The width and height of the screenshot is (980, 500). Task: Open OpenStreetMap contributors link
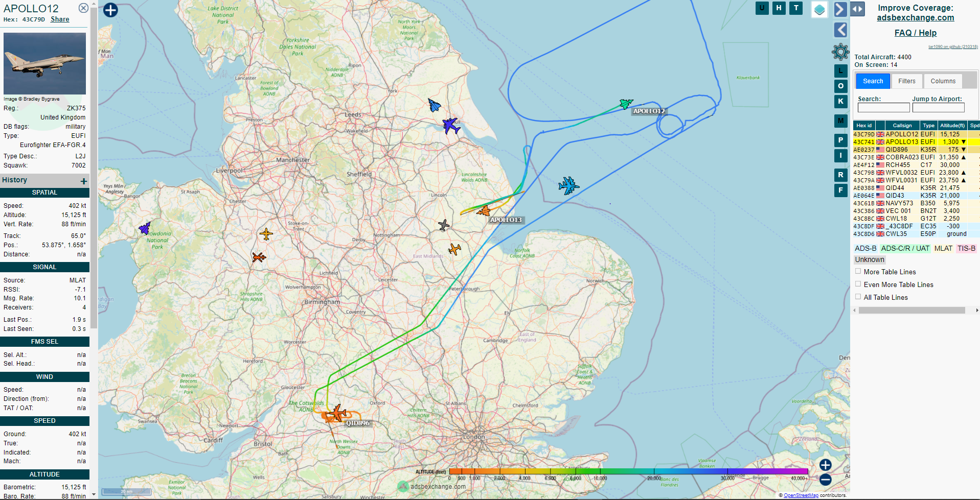[x=801, y=495]
